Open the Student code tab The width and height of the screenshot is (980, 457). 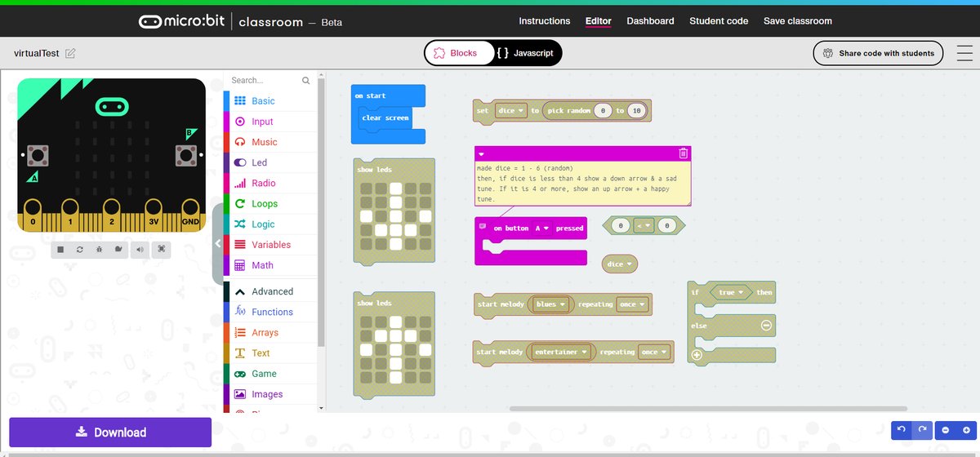coord(719,21)
